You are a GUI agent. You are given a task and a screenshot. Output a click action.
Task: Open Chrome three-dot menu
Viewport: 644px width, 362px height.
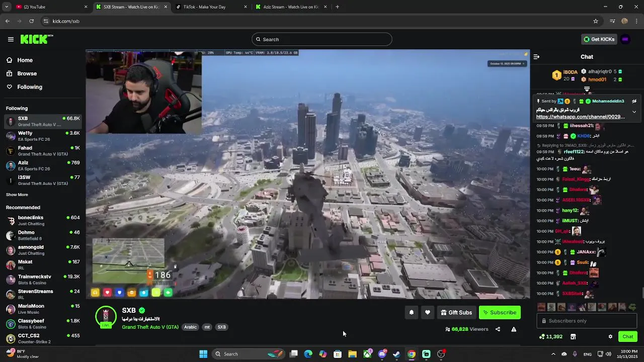(x=636, y=21)
